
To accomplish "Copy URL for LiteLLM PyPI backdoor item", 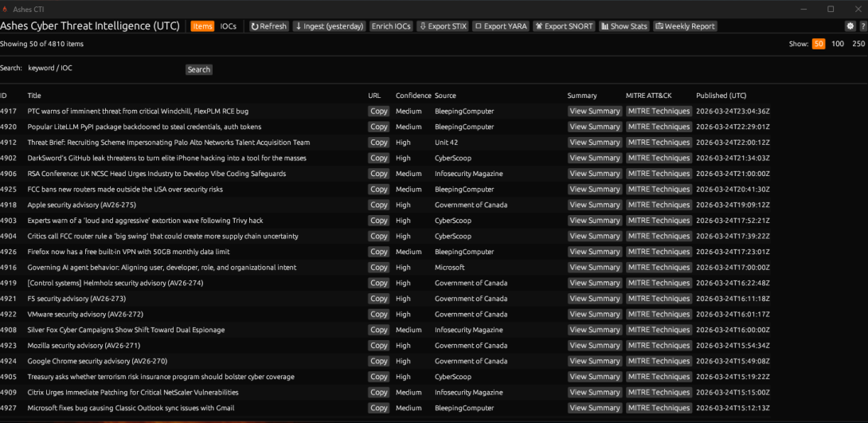I will pos(378,127).
